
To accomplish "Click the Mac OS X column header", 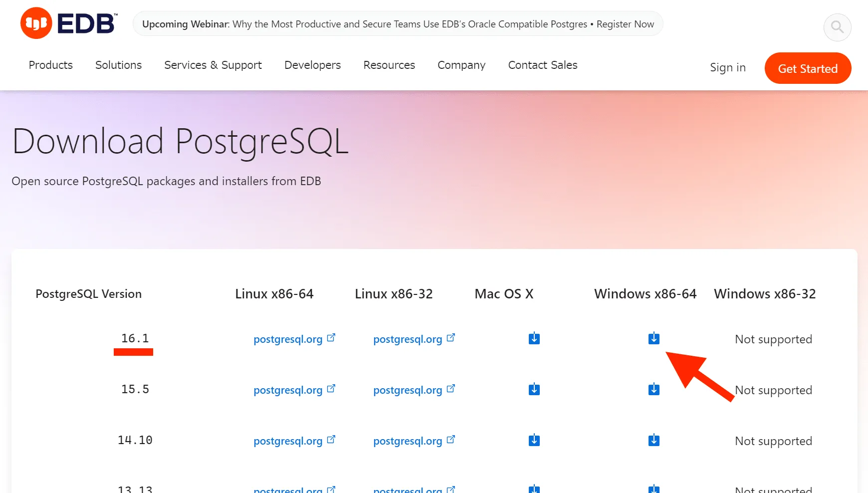I will (x=504, y=294).
